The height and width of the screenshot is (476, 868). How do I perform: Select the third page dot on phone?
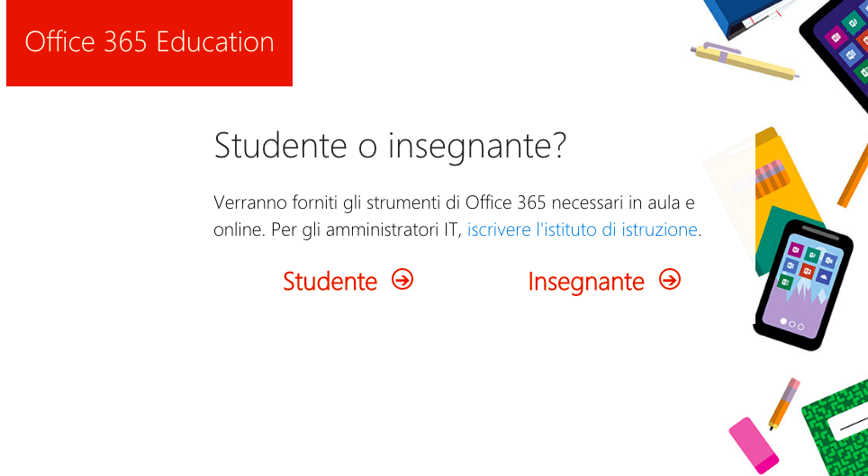click(801, 328)
